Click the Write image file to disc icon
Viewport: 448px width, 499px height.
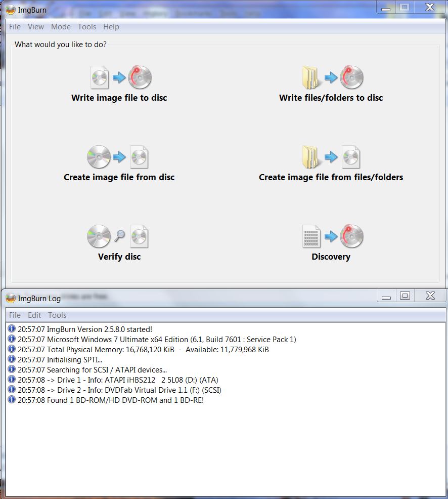point(121,77)
